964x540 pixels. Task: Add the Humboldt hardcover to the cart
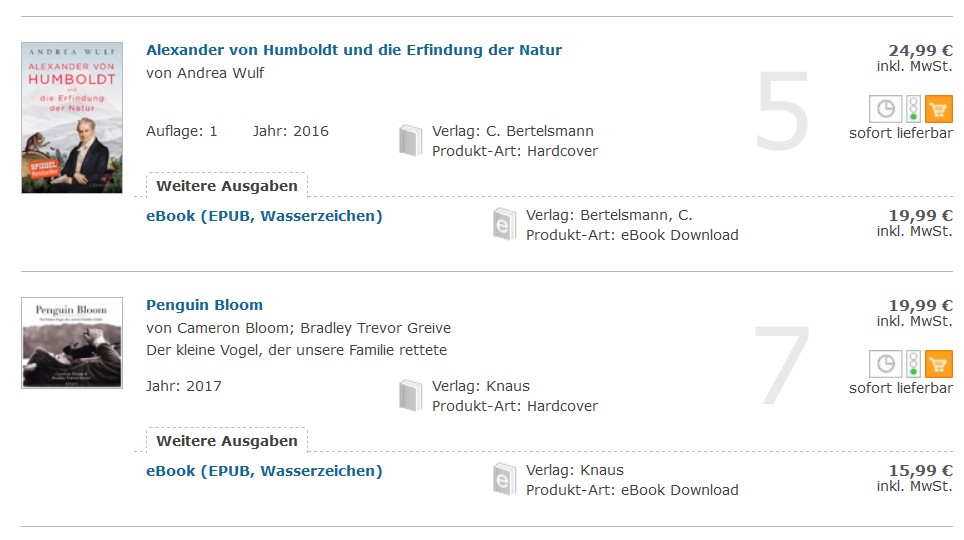pyautogui.click(x=939, y=108)
